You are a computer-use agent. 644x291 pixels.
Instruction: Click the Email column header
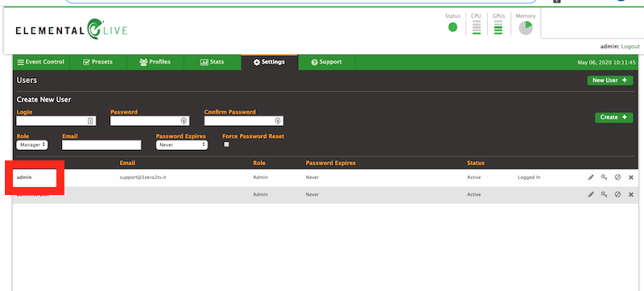click(127, 163)
